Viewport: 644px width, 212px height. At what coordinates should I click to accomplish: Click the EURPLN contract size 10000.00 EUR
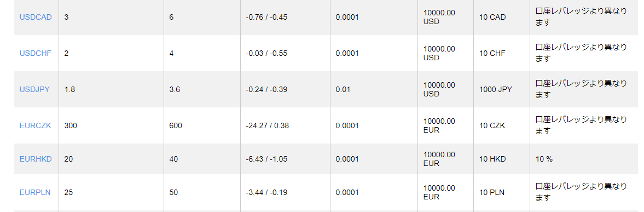[x=439, y=192]
